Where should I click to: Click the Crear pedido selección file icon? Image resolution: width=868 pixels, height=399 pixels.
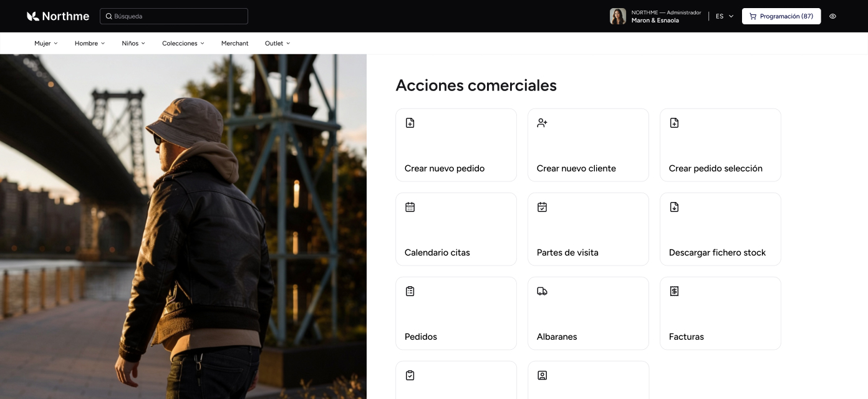[x=674, y=123]
